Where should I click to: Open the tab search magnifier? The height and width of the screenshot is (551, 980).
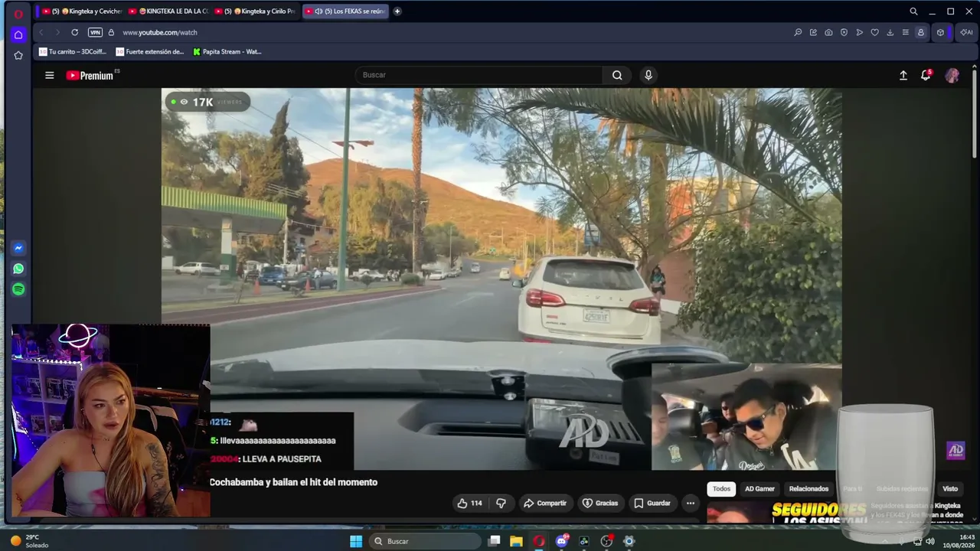913,11
